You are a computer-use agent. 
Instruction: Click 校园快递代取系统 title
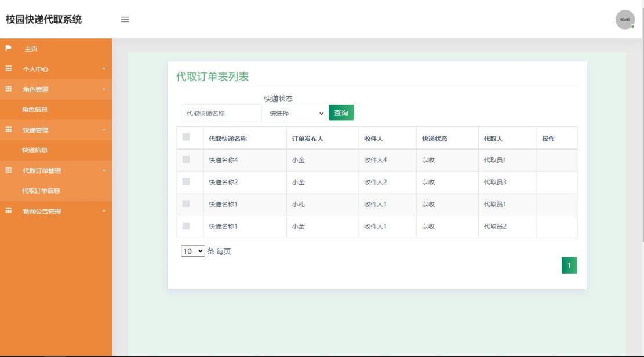click(43, 19)
